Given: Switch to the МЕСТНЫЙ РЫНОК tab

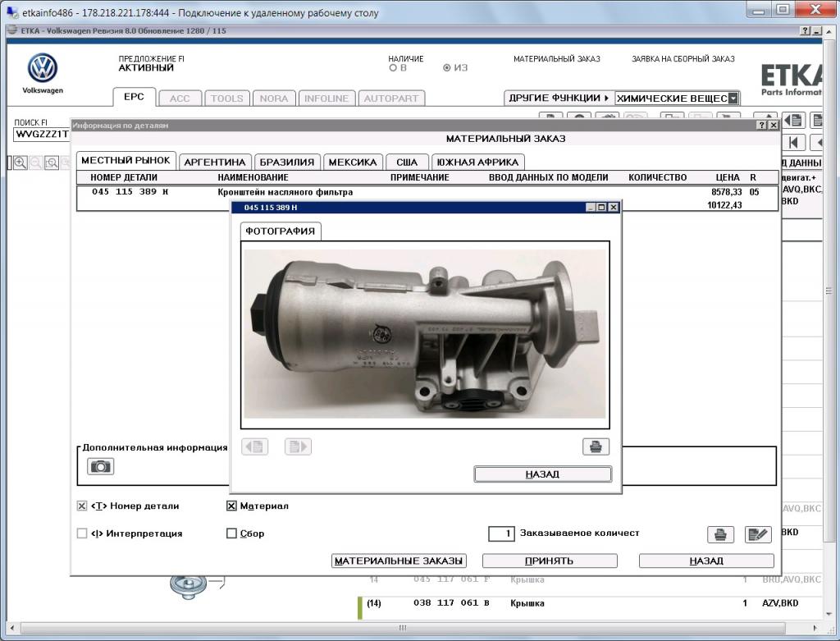Looking at the screenshot, I should pos(126,160).
